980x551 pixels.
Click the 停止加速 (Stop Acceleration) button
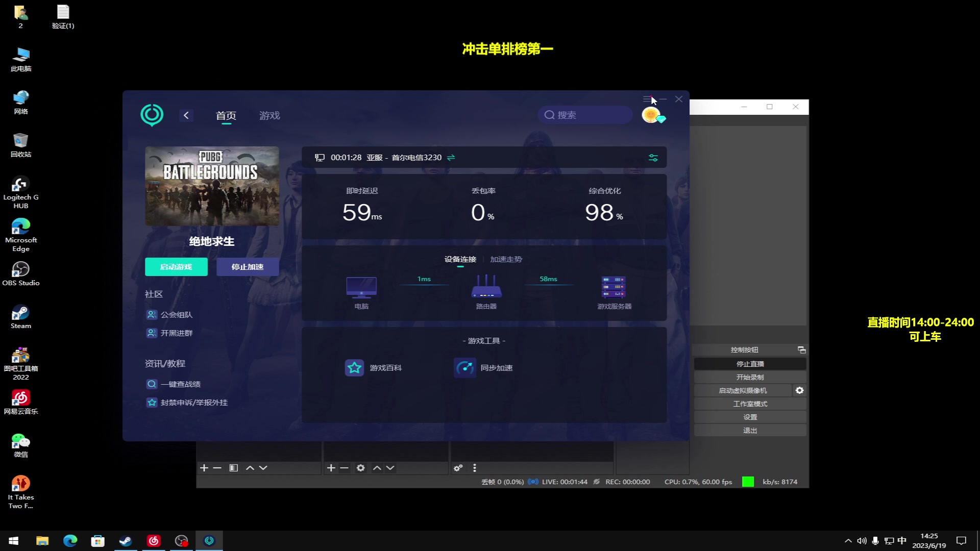(248, 266)
